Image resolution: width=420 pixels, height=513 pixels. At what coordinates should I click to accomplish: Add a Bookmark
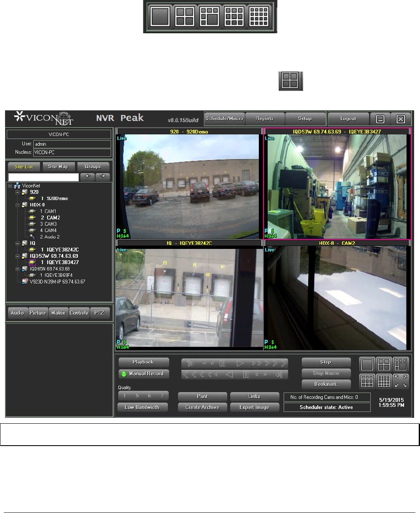326,384
